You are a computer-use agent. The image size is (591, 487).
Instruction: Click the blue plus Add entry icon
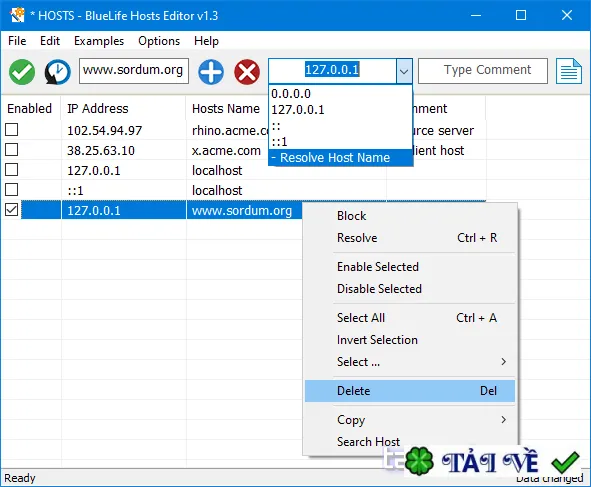click(x=211, y=72)
